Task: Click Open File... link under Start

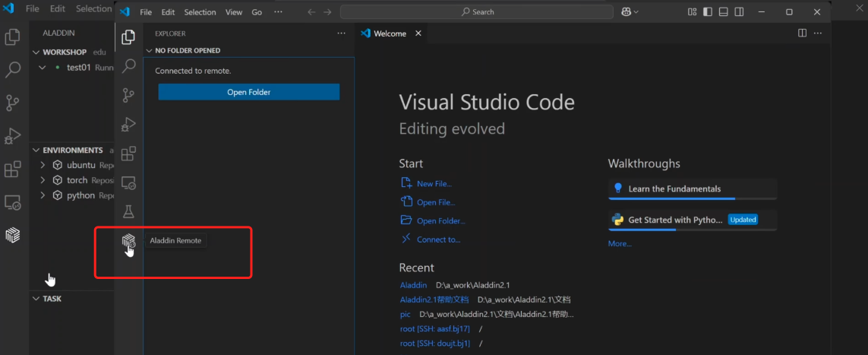Action: pos(436,203)
